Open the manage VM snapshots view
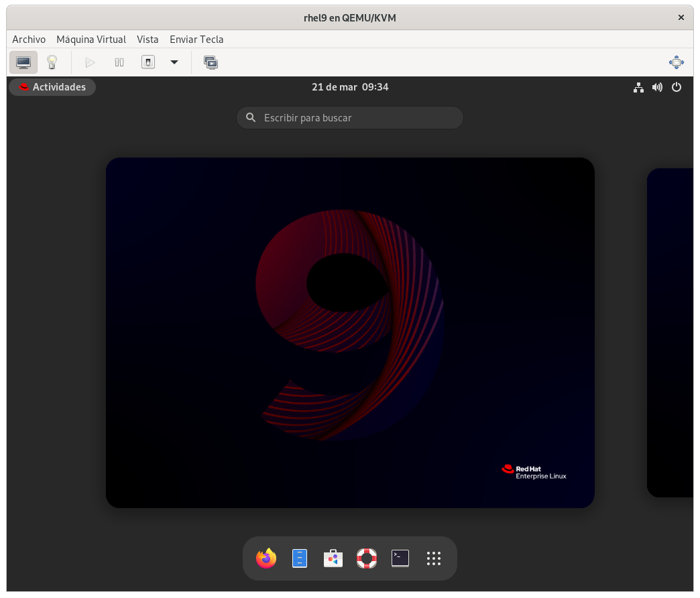The image size is (700, 598). [211, 62]
